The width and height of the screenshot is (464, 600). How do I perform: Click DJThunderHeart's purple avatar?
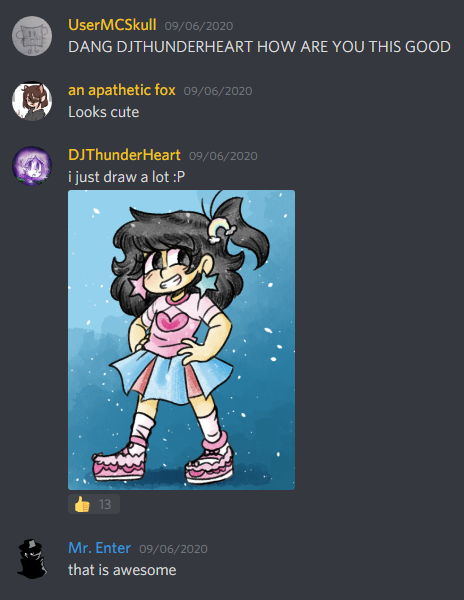(32, 166)
